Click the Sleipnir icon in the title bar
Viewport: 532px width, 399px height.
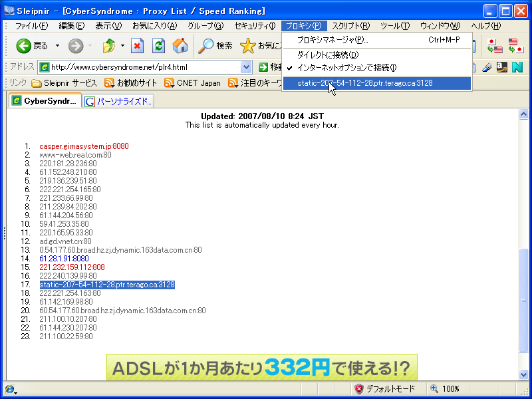(x=9, y=11)
